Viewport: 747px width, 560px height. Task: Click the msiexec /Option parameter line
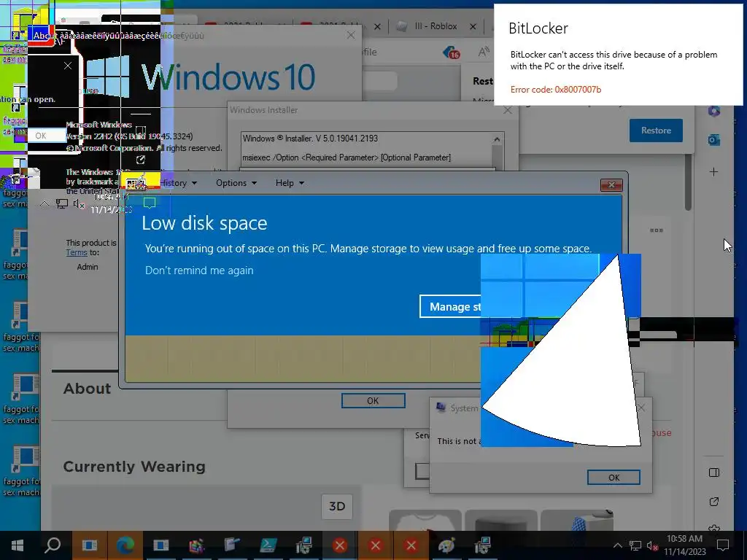point(347,157)
